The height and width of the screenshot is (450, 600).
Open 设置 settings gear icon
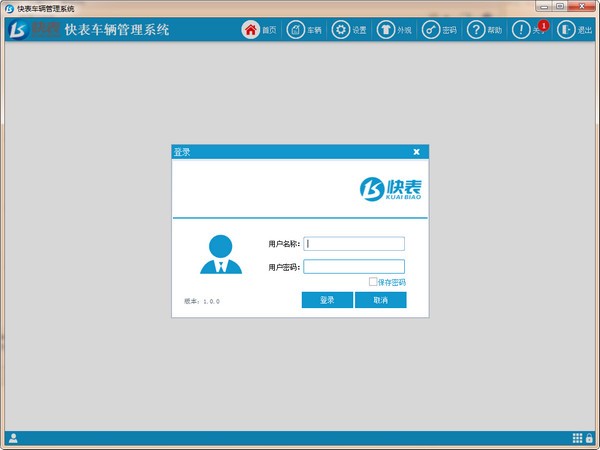(x=341, y=30)
